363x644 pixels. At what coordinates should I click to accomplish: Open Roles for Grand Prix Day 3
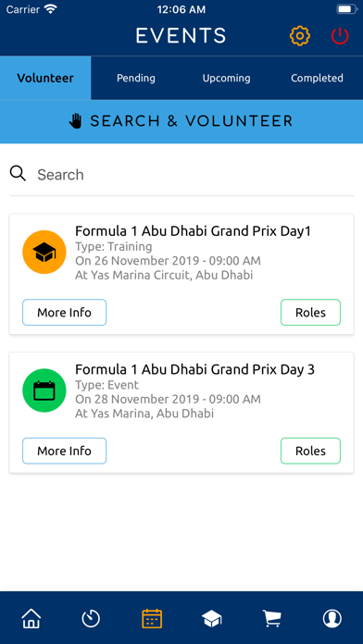(310, 451)
